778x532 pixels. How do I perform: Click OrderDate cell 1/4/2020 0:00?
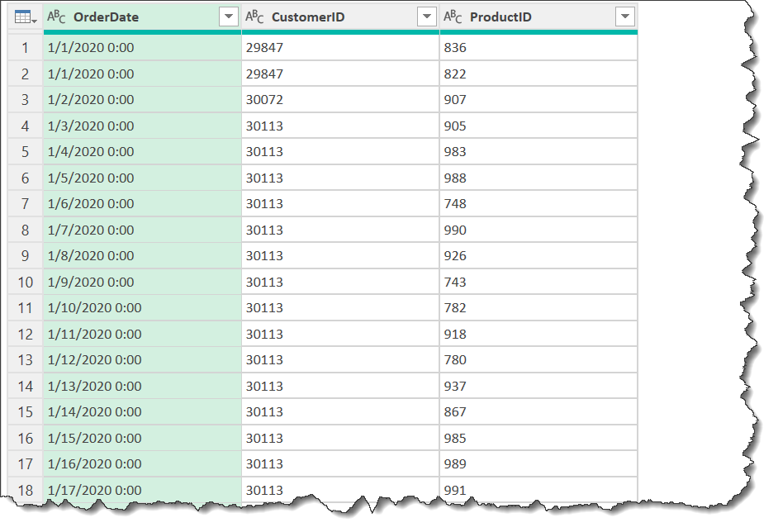(x=142, y=152)
